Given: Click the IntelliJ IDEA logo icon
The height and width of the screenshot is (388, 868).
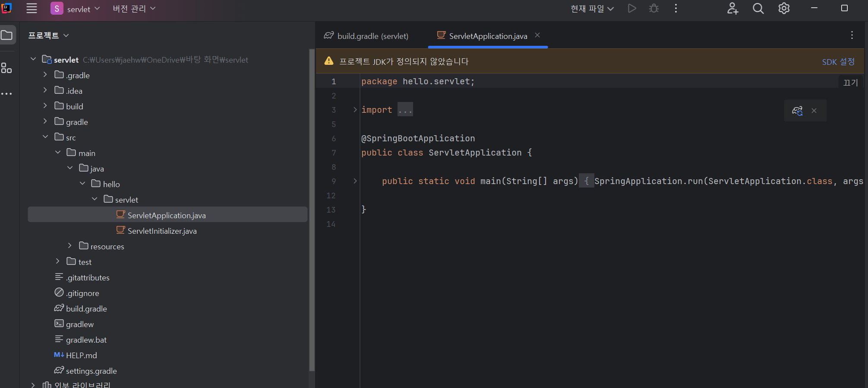Looking at the screenshot, I should click(x=6, y=8).
